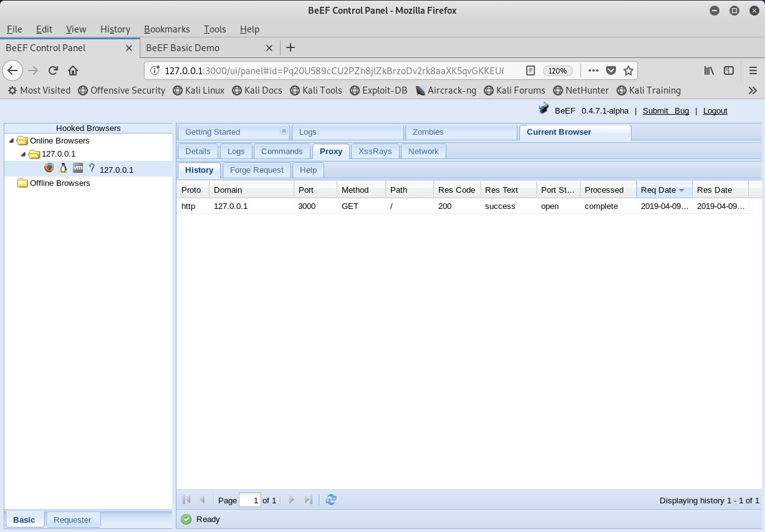Collapse the 127.0.0.1 folder node

click(23, 153)
